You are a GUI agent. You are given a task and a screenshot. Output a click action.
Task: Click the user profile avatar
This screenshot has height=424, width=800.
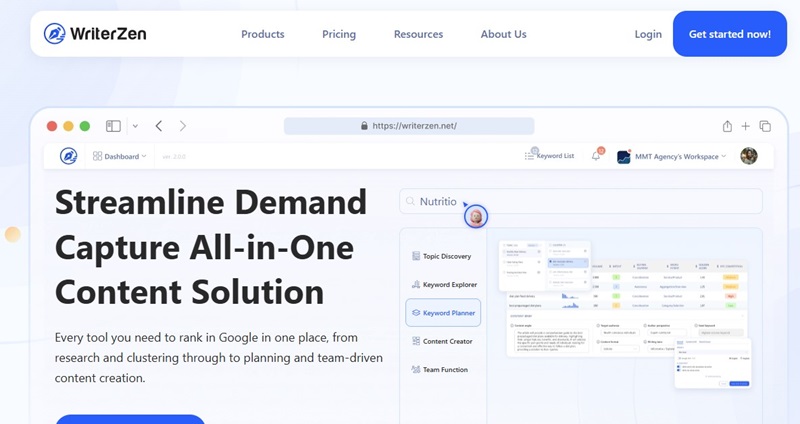(749, 156)
